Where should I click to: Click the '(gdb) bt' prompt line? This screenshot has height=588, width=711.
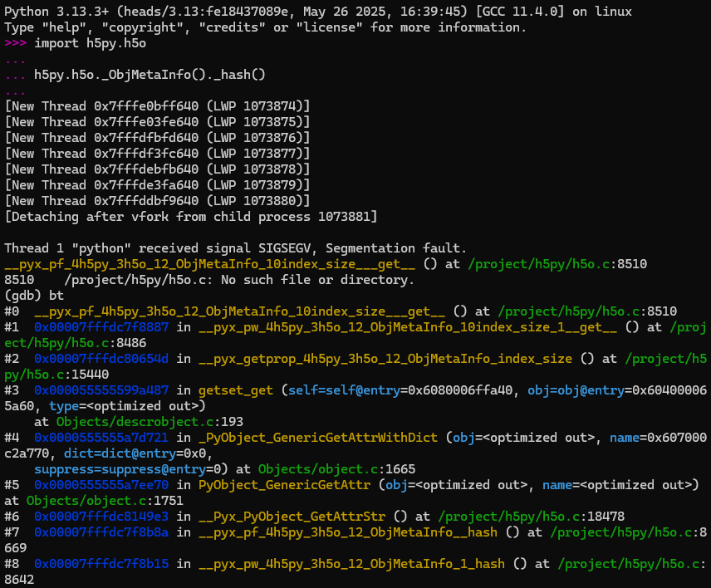tap(34, 296)
